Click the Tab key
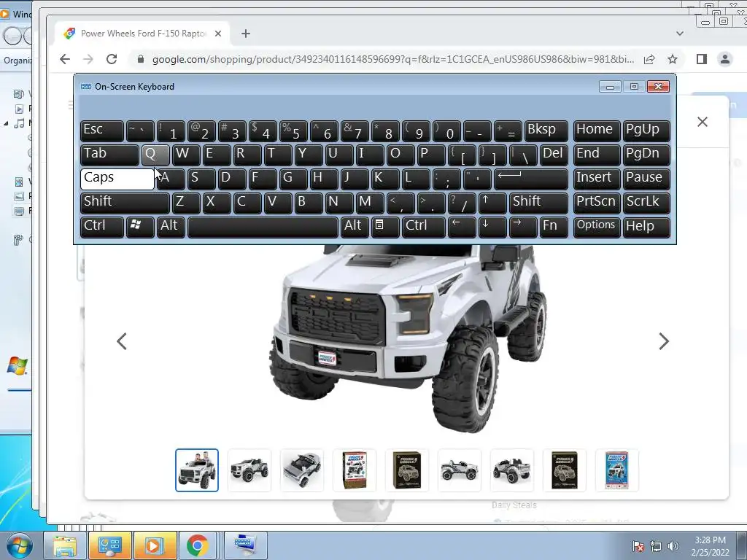The width and height of the screenshot is (747, 560). 109,155
